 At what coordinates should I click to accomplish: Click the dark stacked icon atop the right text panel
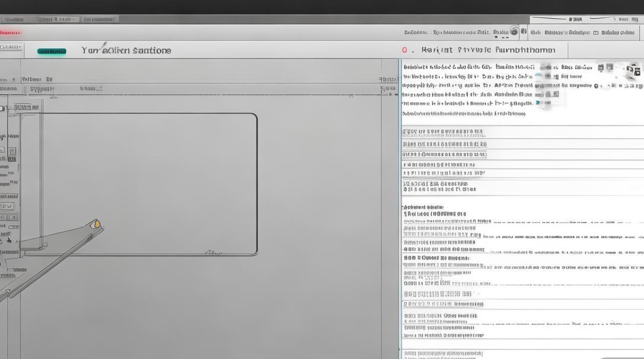coord(637,71)
